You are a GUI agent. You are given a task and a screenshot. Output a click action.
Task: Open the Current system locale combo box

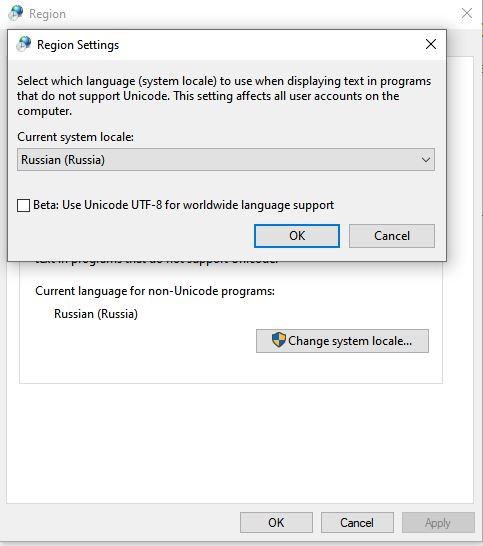[226, 160]
